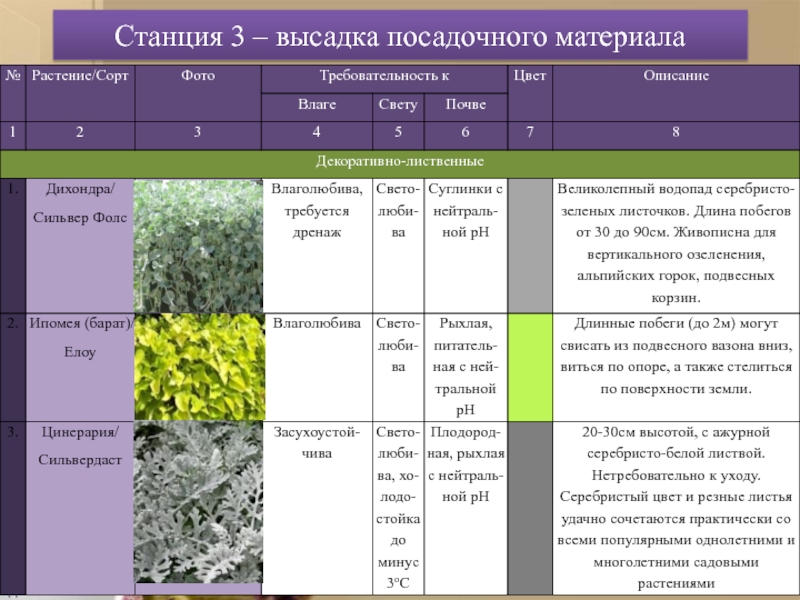Select the 'Декоративно-лиственные' section header row
Screen dimensions: 800x600
(x=400, y=161)
